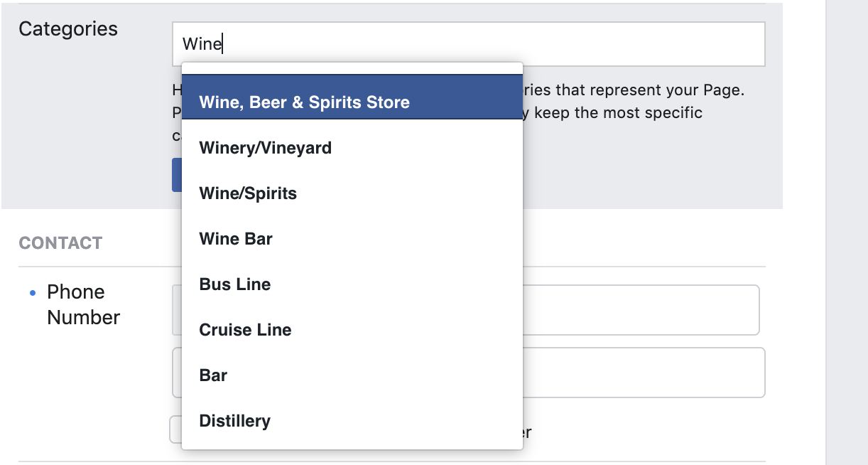The width and height of the screenshot is (868, 465).
Task: Click checkbox label text ending in 'er'
Action: [x=527, y=432]
